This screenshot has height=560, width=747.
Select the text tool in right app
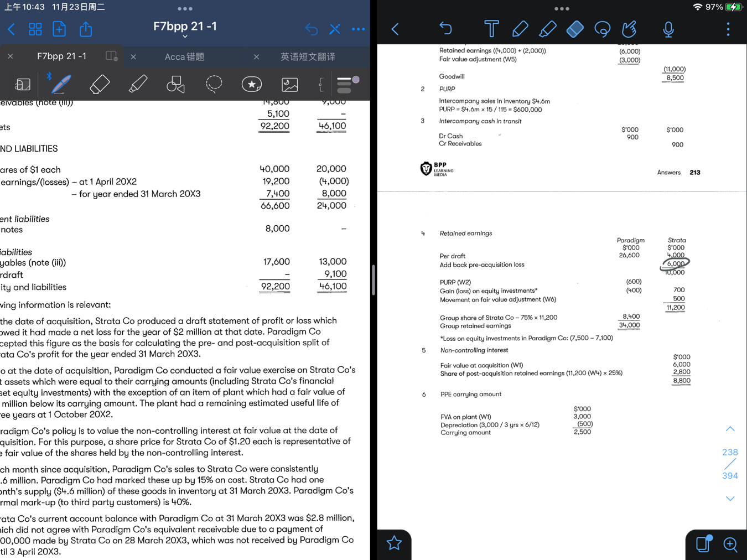point(491,29)
